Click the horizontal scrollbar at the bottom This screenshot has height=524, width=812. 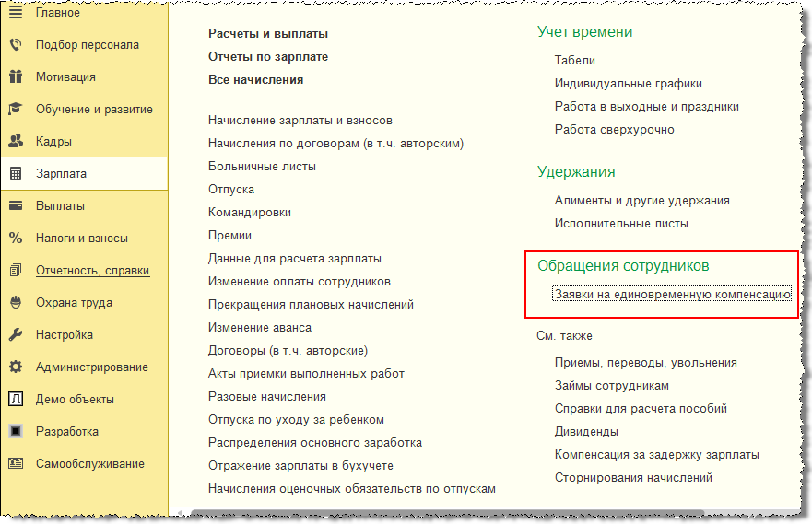click(448, 513)
